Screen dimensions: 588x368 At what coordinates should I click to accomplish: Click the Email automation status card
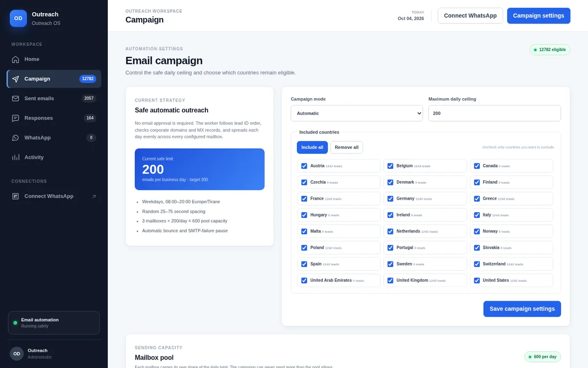tap(54, 323)
